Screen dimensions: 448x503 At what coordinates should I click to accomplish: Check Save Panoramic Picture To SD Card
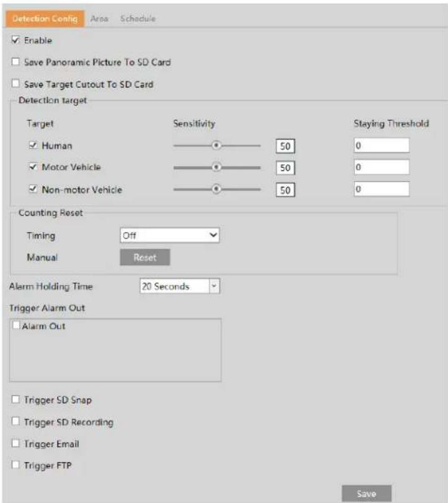point(15,61)
